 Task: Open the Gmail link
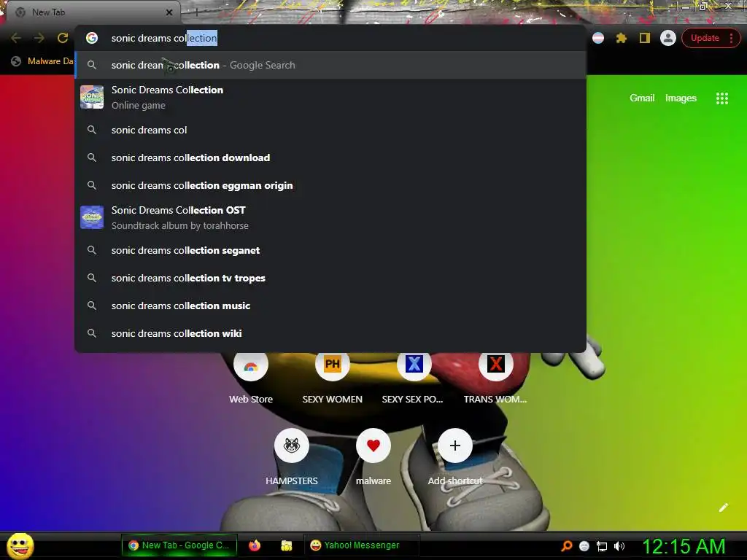[642, 98]
